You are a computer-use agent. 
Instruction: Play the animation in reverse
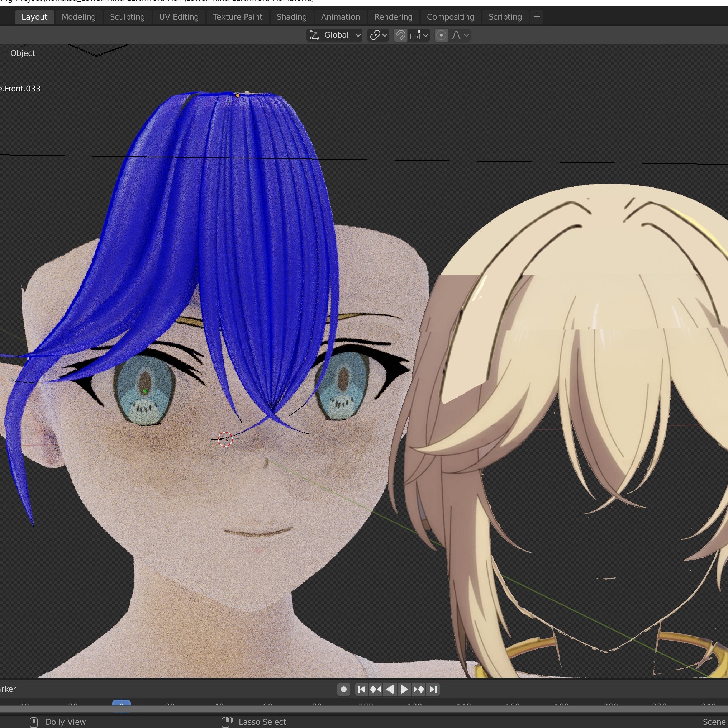tap(390, 690)
